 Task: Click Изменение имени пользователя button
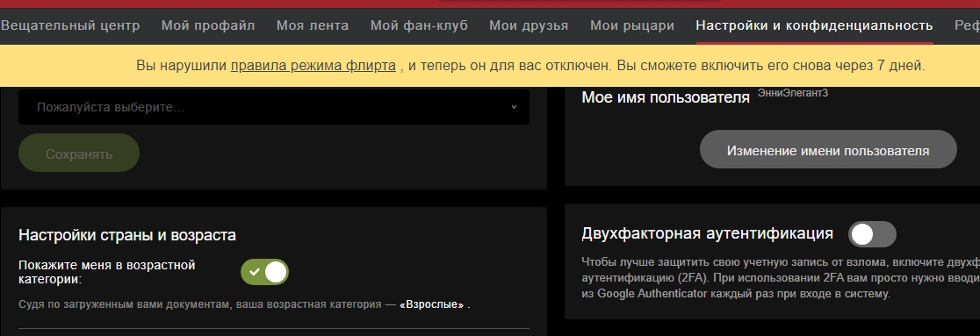(x=828, y=150)
